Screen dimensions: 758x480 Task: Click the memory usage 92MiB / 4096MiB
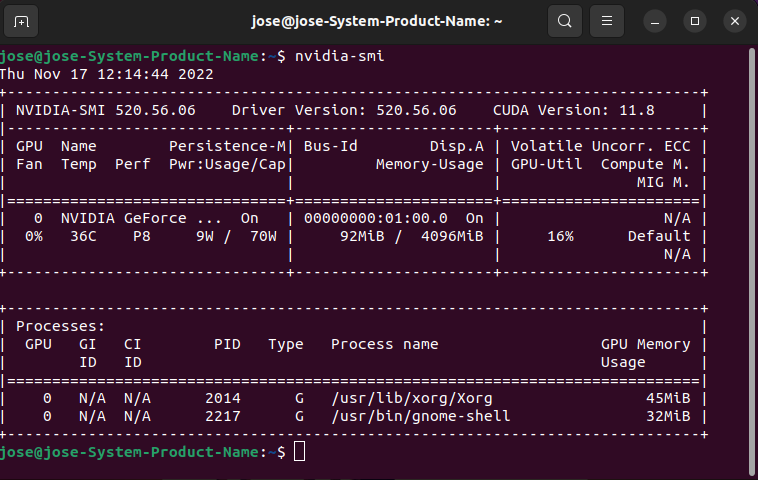(411, 236)
